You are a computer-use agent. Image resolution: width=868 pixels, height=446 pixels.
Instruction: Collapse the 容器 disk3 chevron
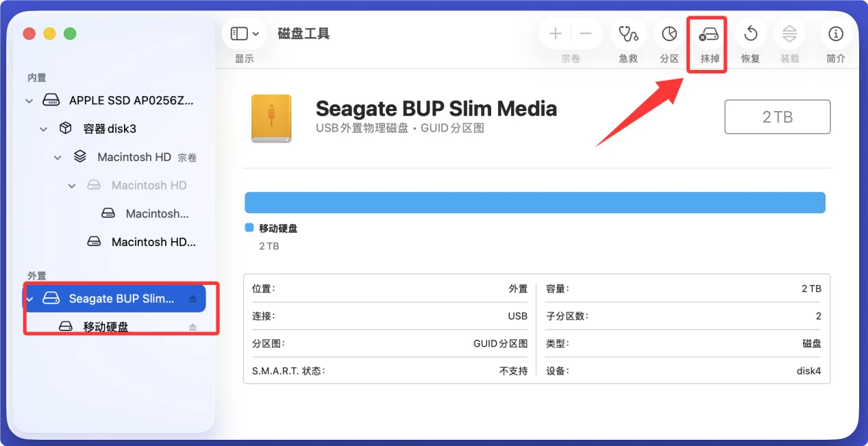point(44,129)
